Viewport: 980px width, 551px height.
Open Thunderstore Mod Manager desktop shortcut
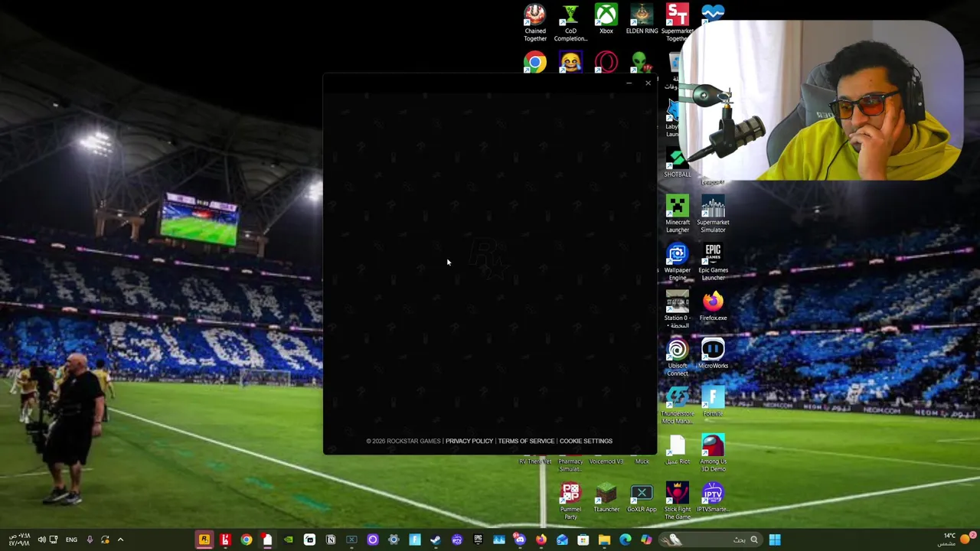point(677,405)
